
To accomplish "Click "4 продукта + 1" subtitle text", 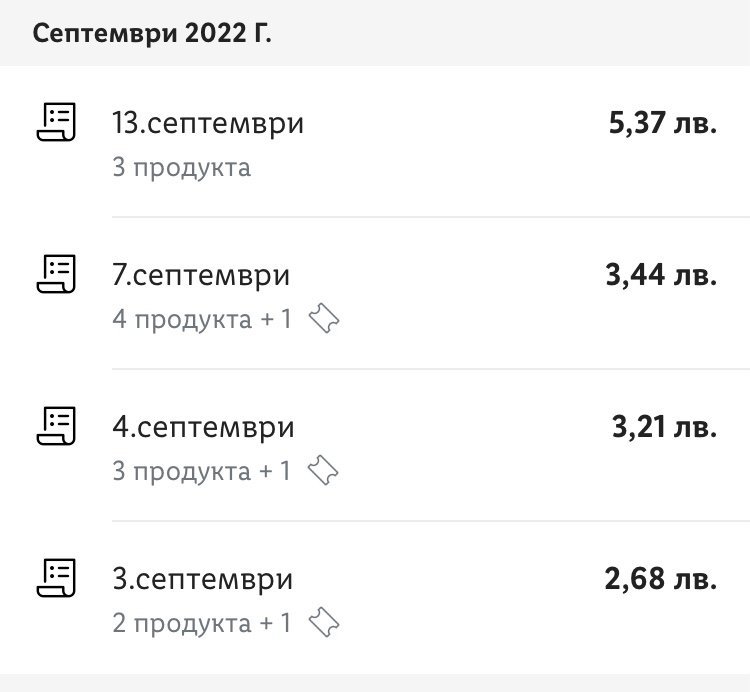I will (202, 320).
